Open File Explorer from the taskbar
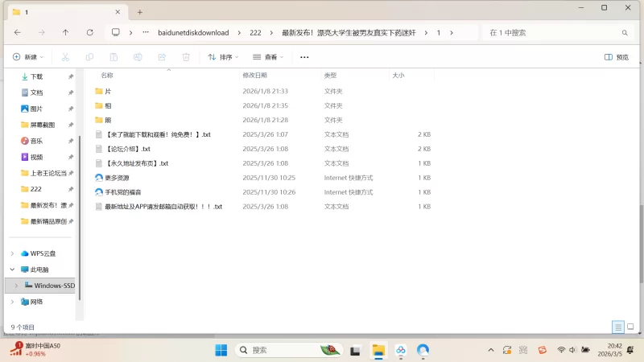Image resolution: width=644 pixels, height=362 pixels. click(x=378, y=350)
